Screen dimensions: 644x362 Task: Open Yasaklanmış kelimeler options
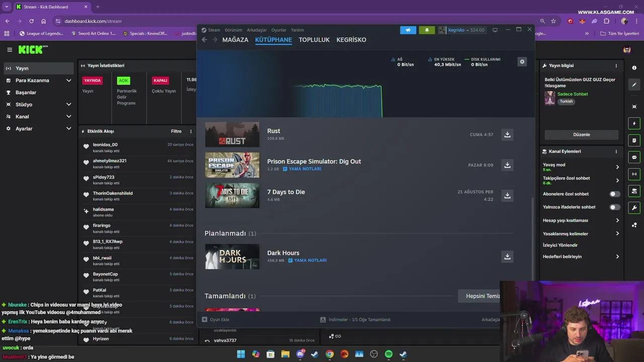[x=617, y=234]
